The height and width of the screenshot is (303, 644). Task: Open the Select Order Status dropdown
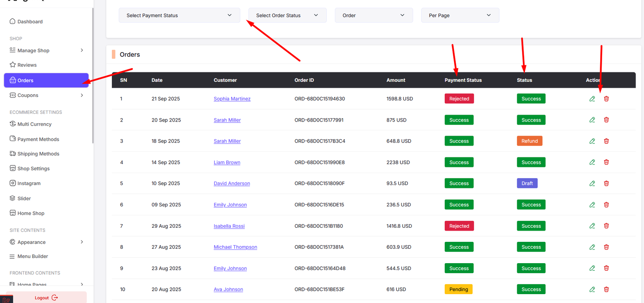[x=287, y=15]
